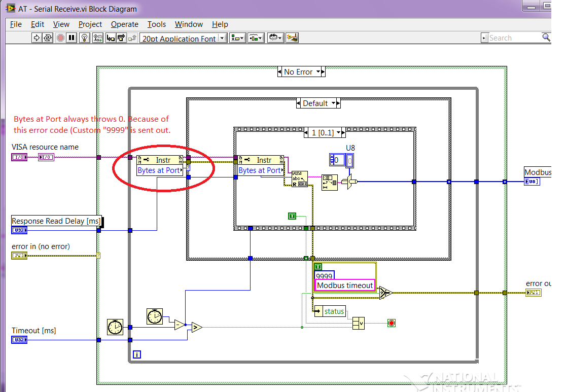Click the Step Into icon
This screenshot has width=566, height=392.
[110, 38]
